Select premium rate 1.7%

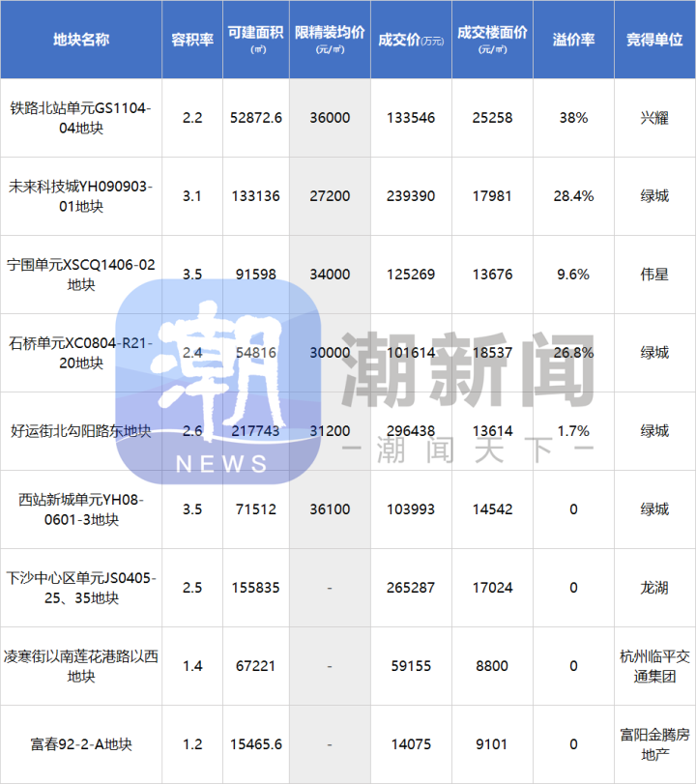pos(573,431)
